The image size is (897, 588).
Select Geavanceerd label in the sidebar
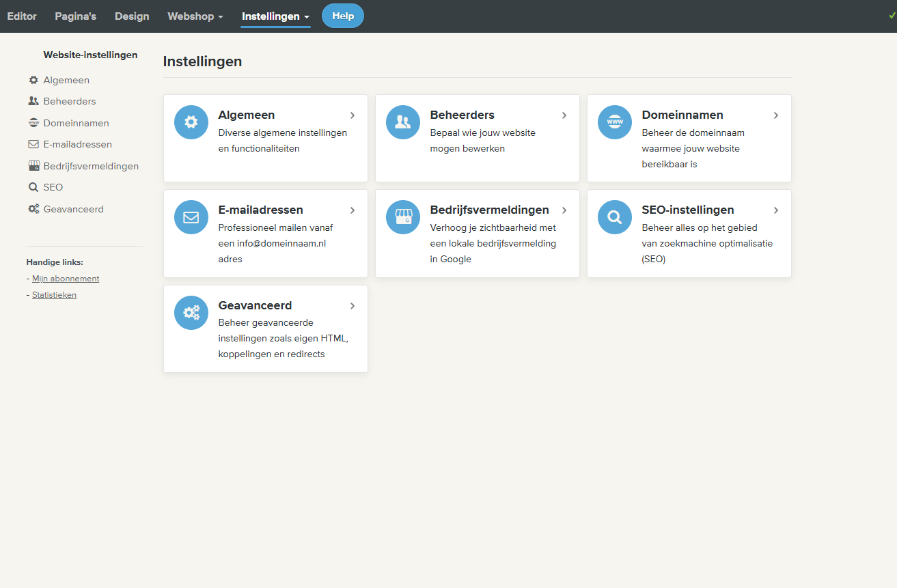point(73,209)
